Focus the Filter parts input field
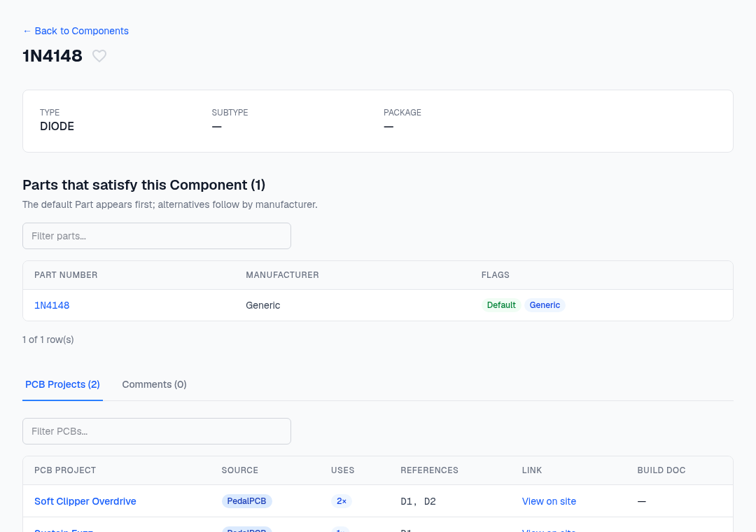This screenshot has width=756, height=532. (x=157, y=236)
